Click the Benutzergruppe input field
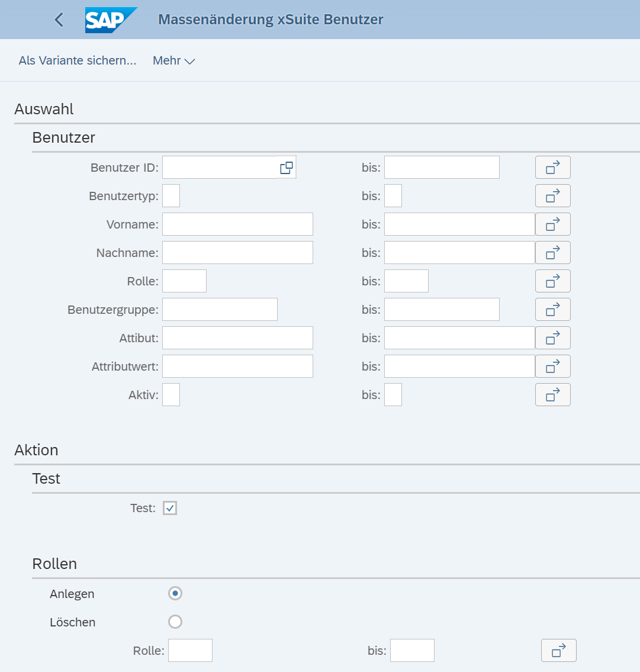 (x=220, y=310)
